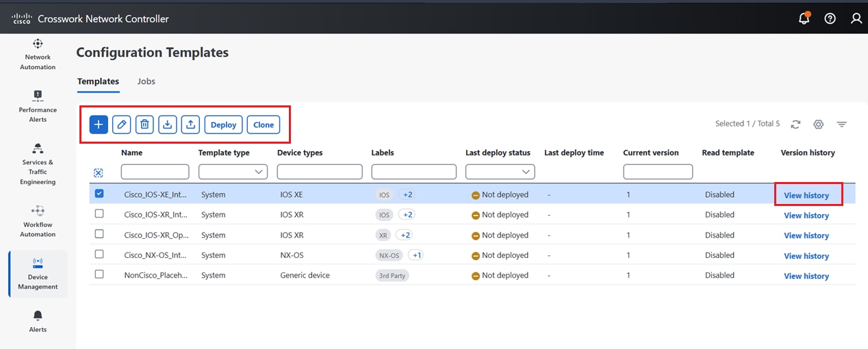Switch to the Templates tab

click(x=98, y=81)
